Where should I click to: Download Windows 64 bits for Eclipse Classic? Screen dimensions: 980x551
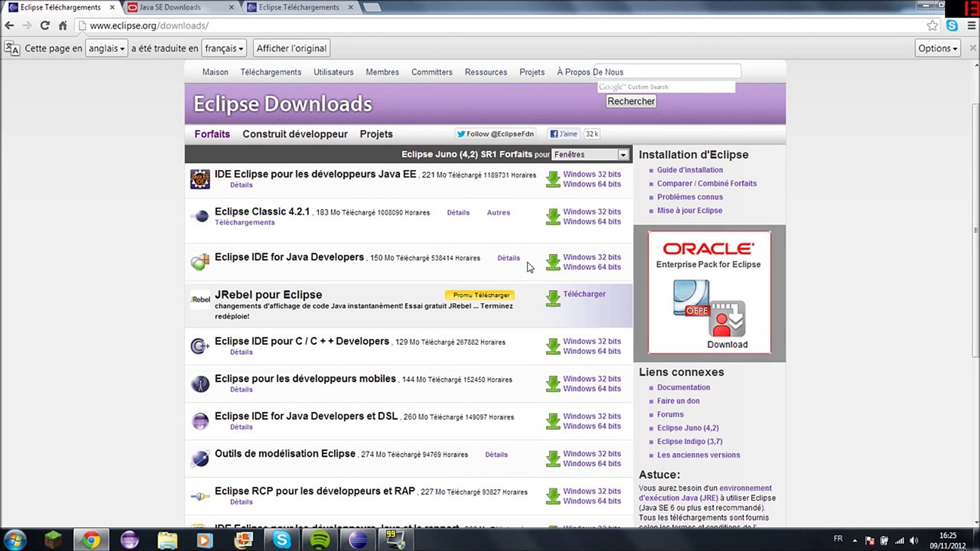[592, 221]
